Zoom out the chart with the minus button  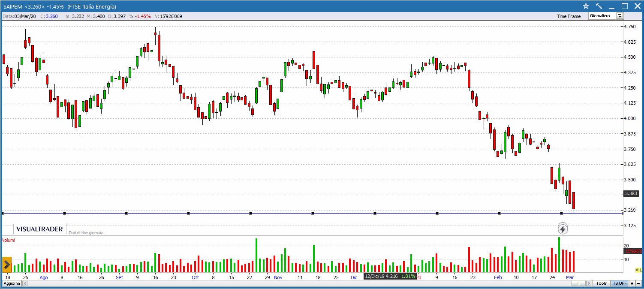point(638,283)
